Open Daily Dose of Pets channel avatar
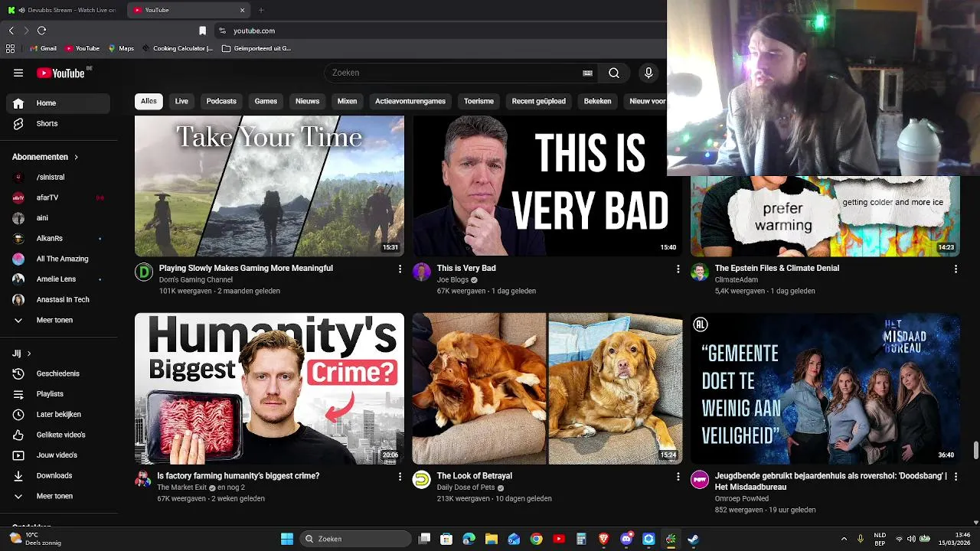This screenshot has height=551, width=980. point(422,480)
